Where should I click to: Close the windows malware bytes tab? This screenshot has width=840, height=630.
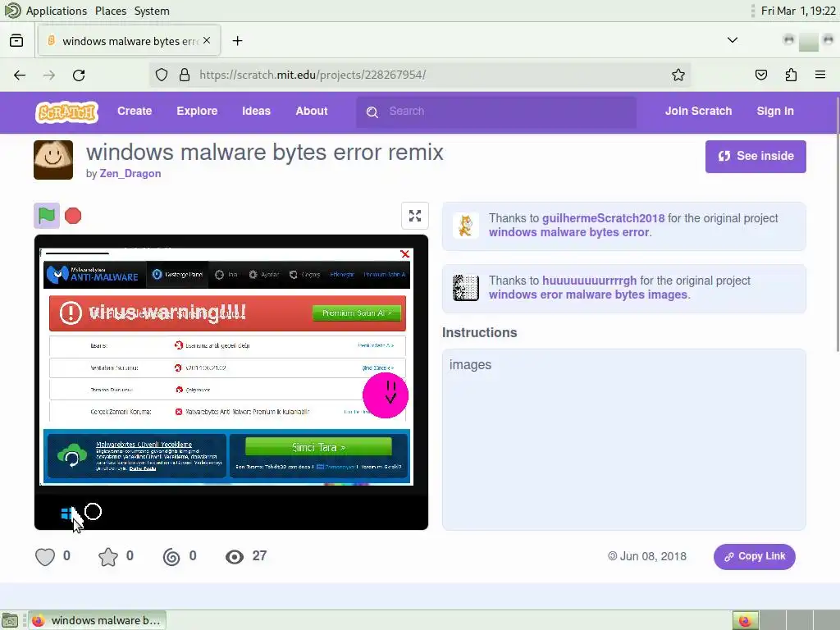[207, 41]
